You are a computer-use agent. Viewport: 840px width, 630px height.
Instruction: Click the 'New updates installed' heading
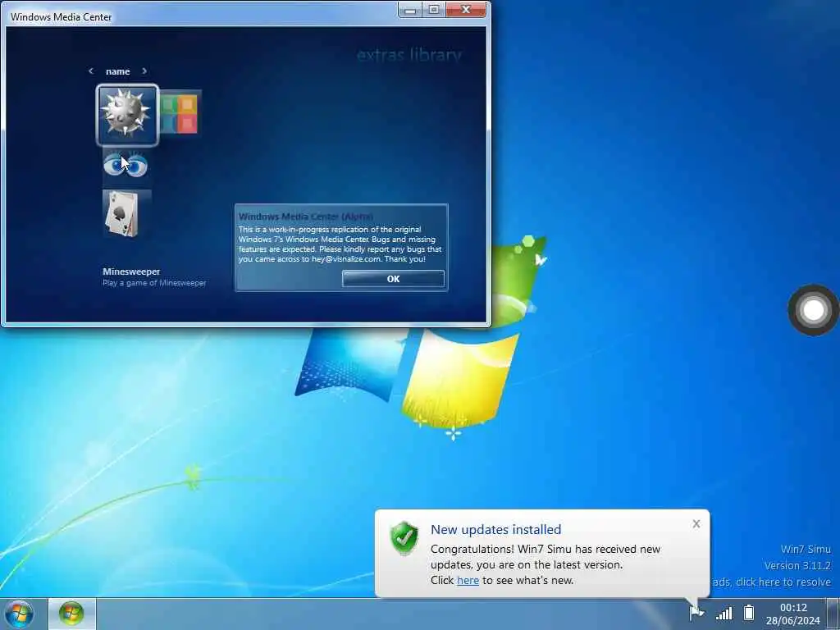click(496, 529)
